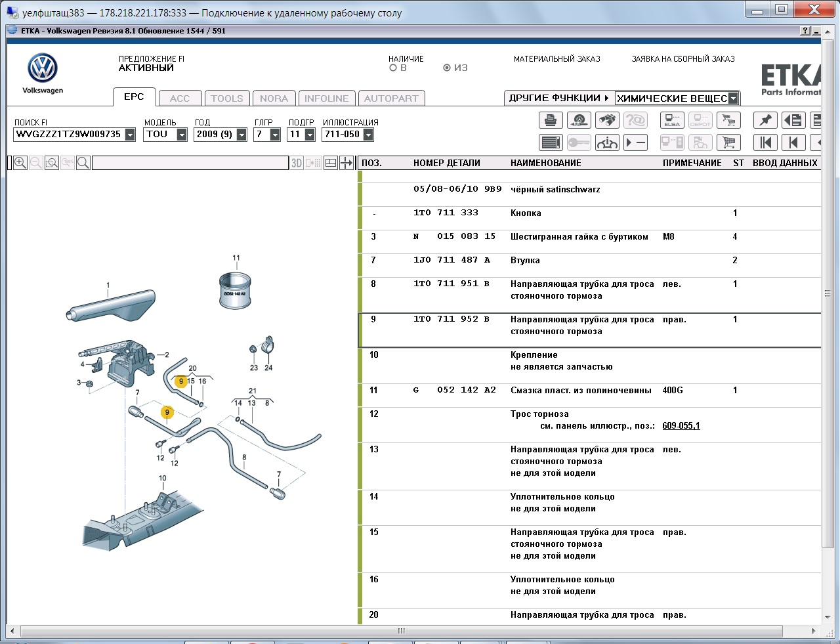Switch to the TOOLS tab

[x=227, y=98]
